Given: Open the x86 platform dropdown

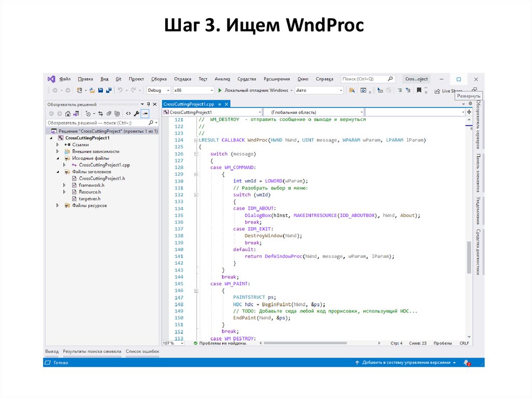Looking at the screenshot, I should click(x=193, y=90).
